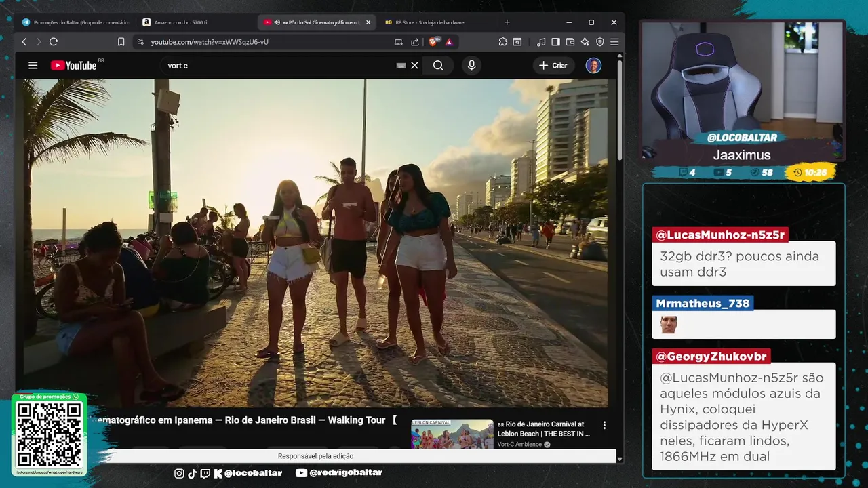Click the address bar URL youtube.com/watch
Viewport: 868px width, 488px height.
pos(210,42)
